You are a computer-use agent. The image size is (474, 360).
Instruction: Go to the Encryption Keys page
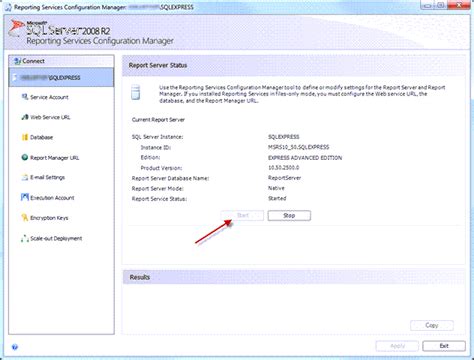point(49,218)
